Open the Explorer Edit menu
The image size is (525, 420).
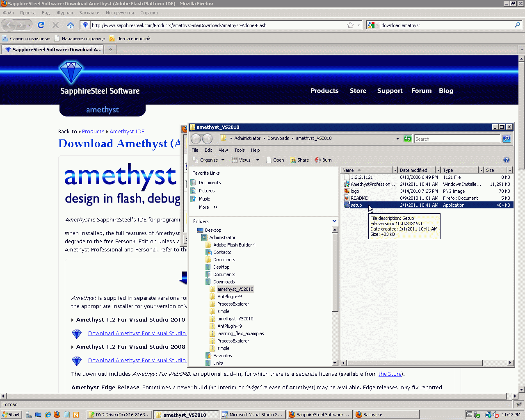click(208, 150)
